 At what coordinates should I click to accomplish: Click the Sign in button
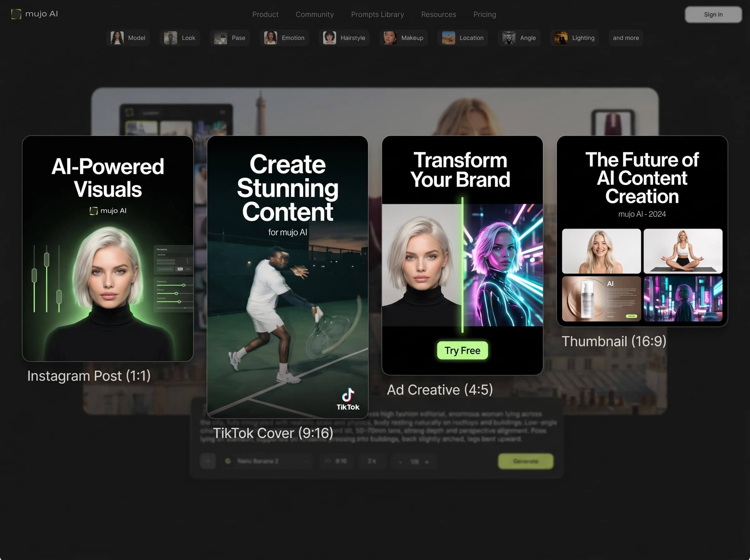tap(713, 15)
